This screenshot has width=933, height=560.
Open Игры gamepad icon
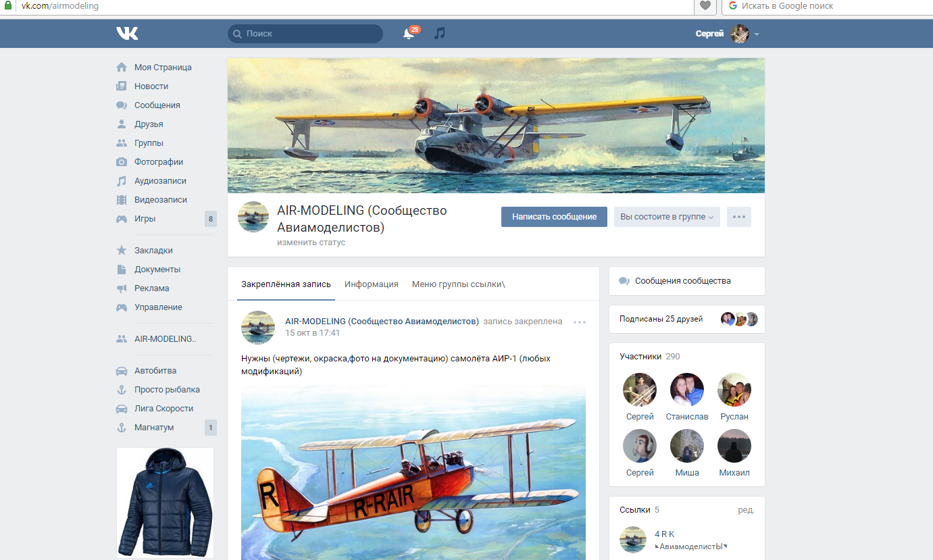[x=122, y=218]
